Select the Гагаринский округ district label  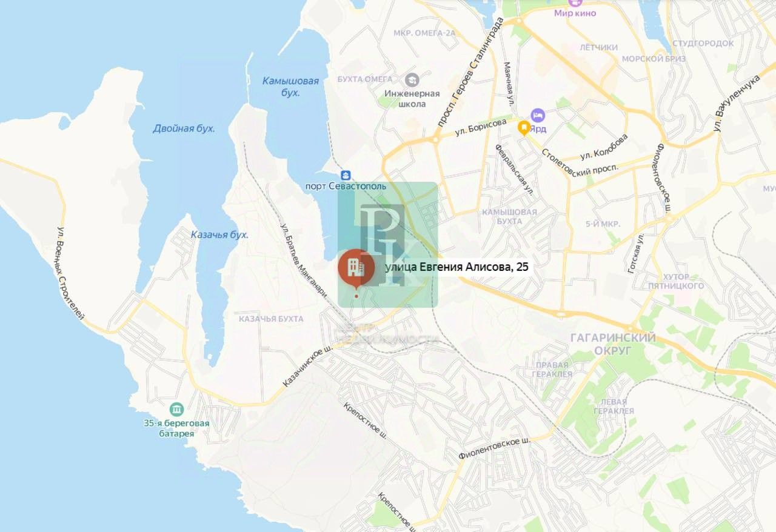pos(614,344)
